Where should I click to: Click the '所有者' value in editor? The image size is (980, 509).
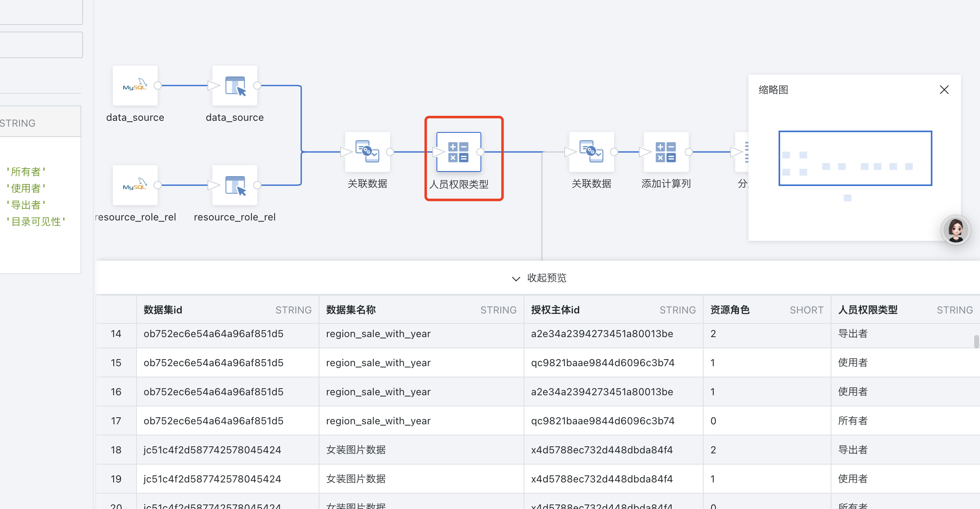[26, 171]
